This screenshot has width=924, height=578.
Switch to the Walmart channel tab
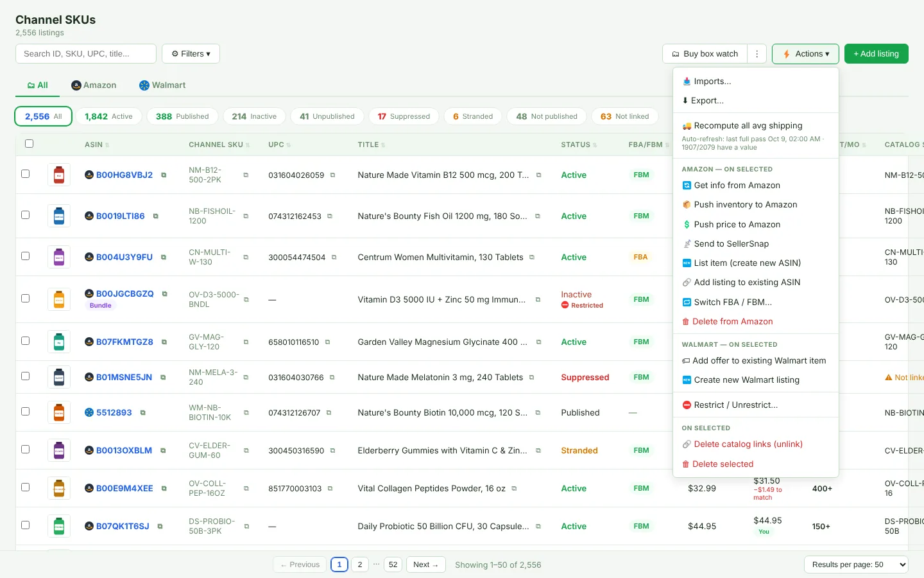coord(162,85)
